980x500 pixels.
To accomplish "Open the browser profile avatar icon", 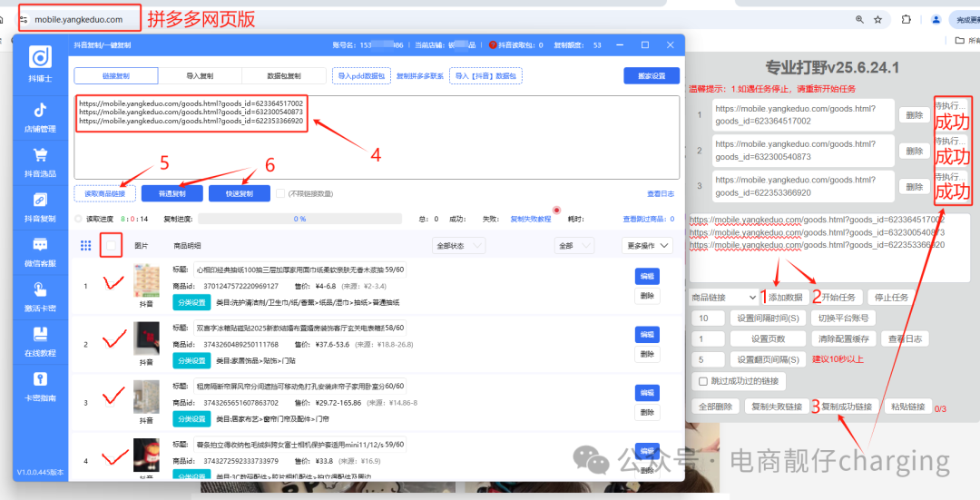I will tap(936, 19).
